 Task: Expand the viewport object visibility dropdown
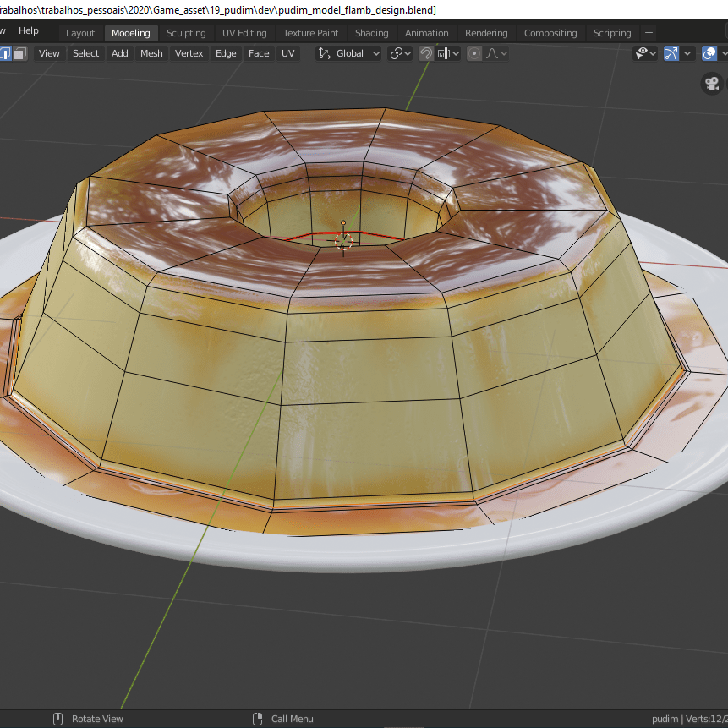click(x=647, y=53)
